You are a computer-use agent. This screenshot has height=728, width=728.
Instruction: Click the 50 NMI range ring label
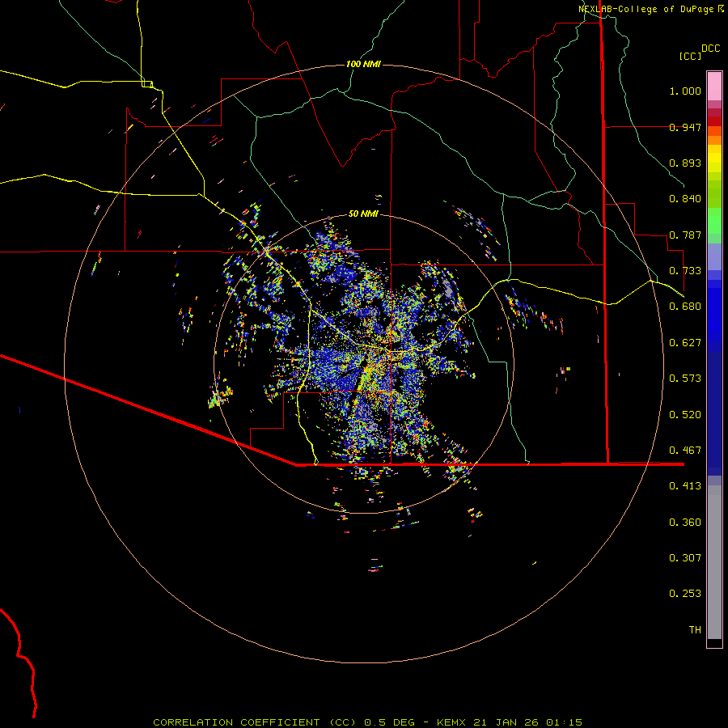pyautogui.click(x=363, y=214)
